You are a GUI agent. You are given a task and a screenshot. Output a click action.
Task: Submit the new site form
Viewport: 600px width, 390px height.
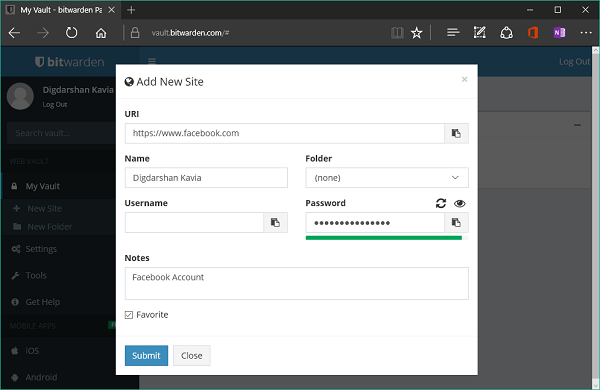click(146, 356)
